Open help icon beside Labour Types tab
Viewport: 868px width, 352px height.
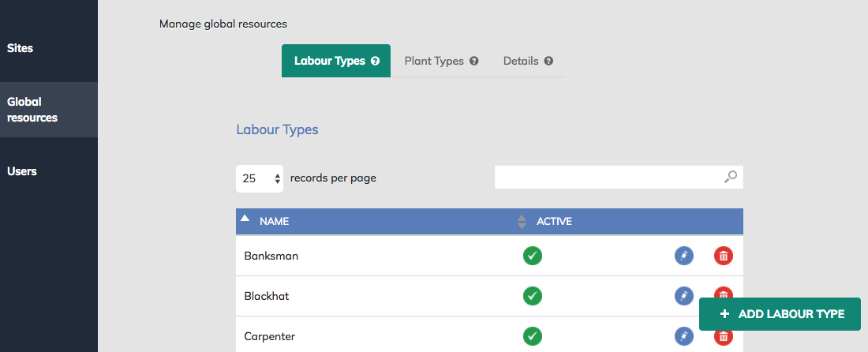pyautogui.click(x=376, y=61)
